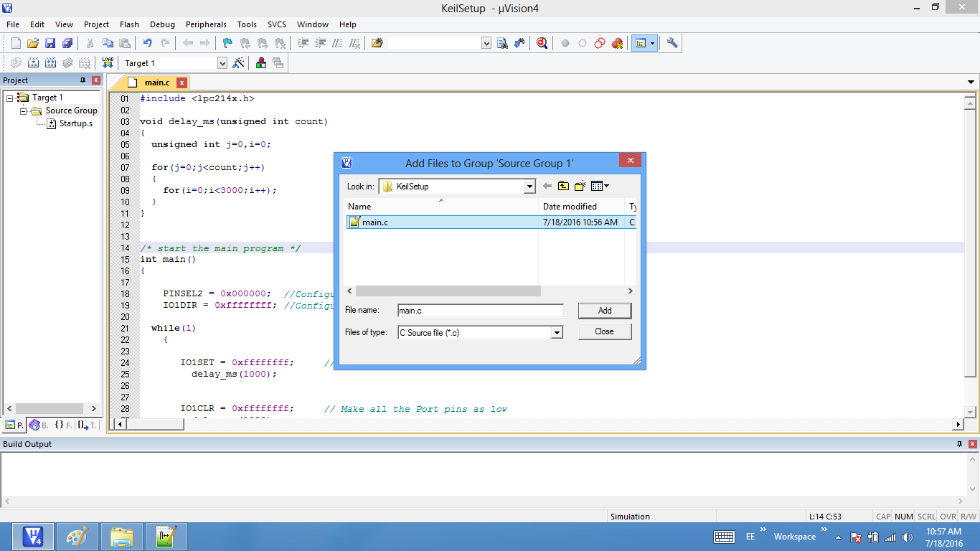Click the File name input field
The width and height of the screenshot is (980, 551).
click(x=481, y=311)
